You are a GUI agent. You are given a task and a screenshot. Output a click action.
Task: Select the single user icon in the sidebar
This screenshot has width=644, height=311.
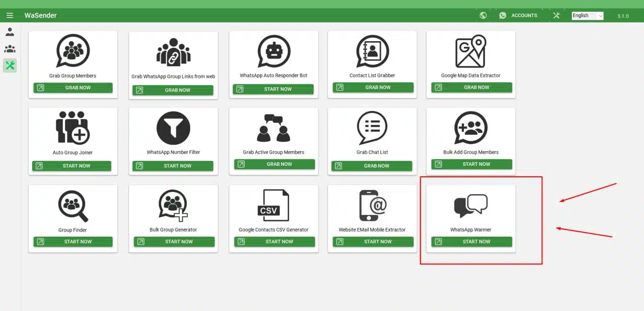(10, 32)
